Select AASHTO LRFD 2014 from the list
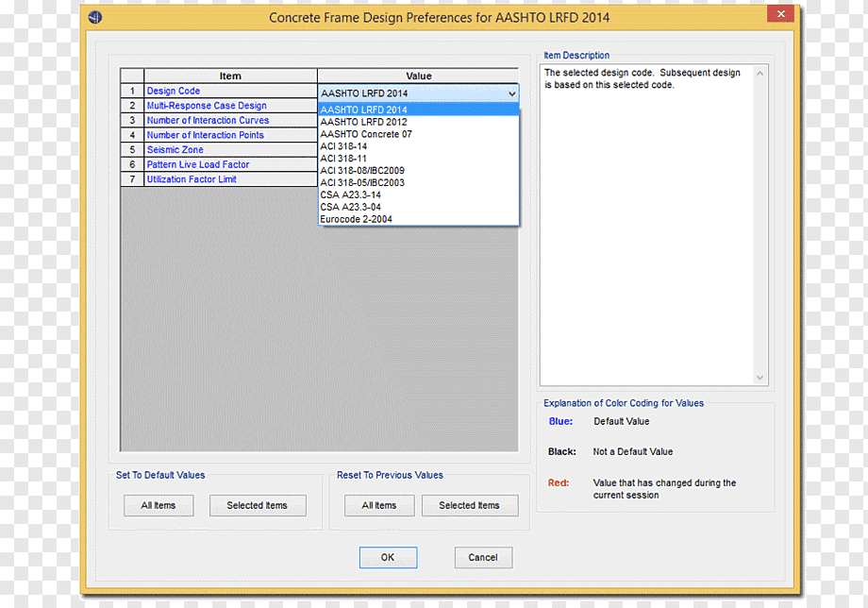Viewport: 868px width, 608px height. 419,110
